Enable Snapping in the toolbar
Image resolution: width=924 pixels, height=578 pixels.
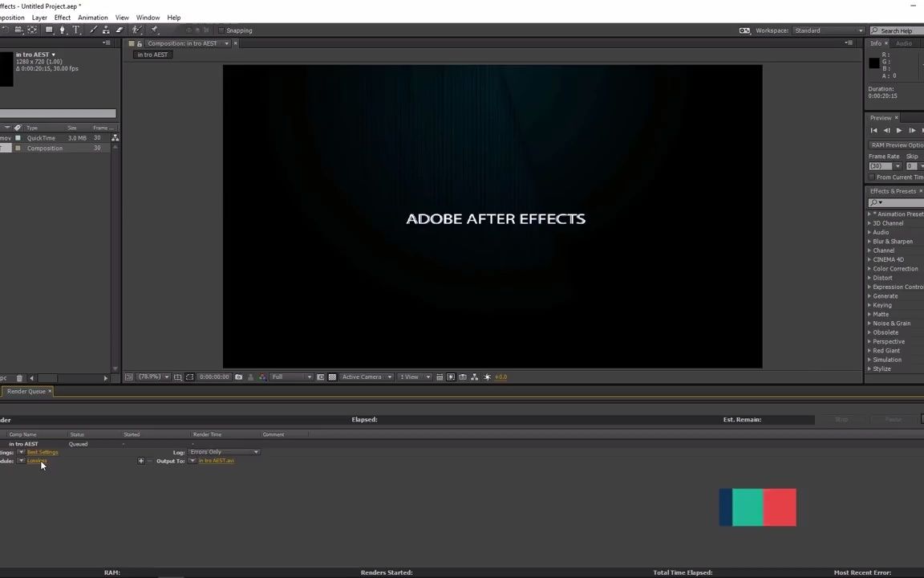click(222, 31)
